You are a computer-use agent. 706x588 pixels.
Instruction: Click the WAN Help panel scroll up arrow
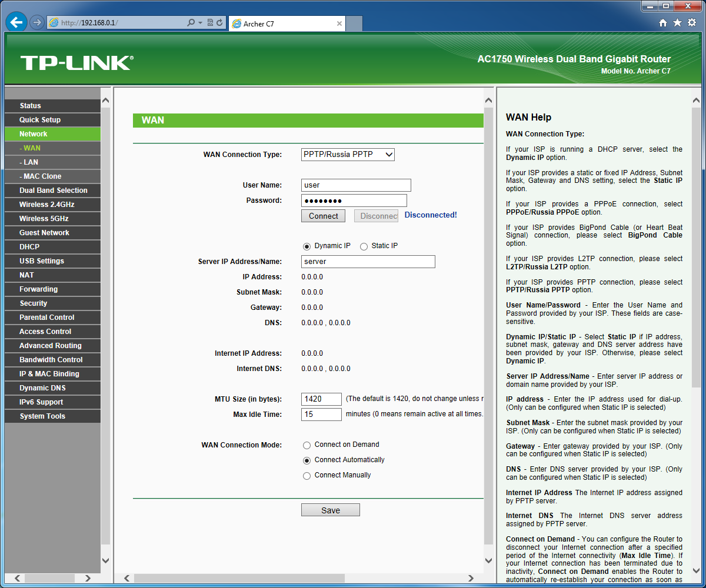pyautogui.click(x=697, y=101)
